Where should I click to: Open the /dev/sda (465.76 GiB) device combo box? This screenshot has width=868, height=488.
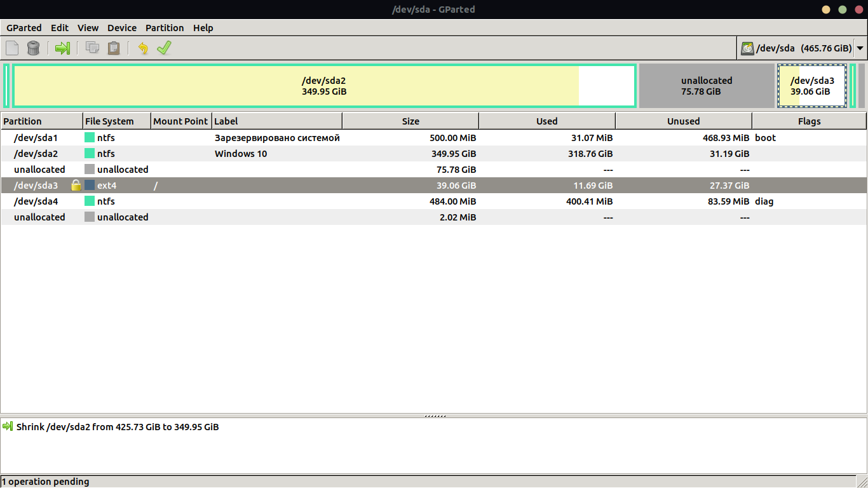click(x=802, y=48)
